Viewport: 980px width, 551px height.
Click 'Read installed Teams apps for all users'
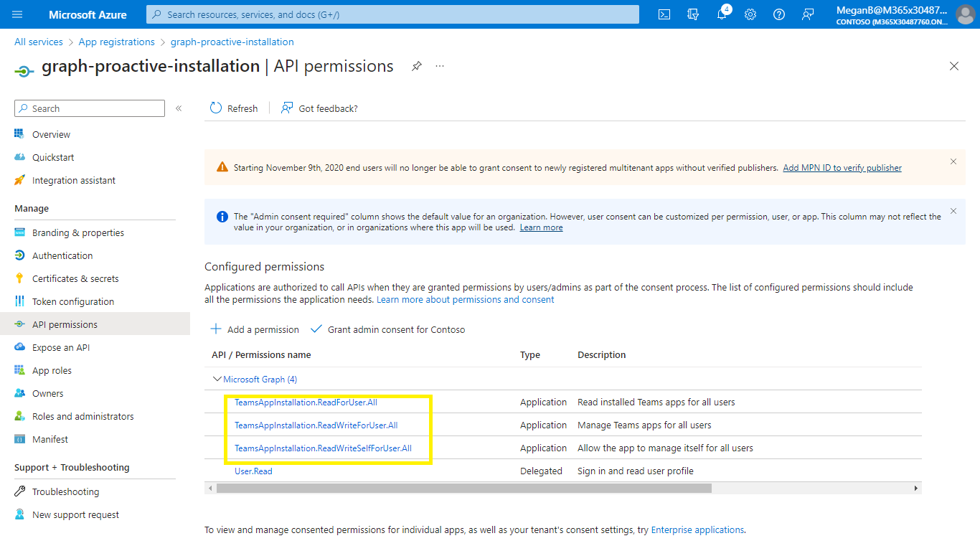point(656,402)
